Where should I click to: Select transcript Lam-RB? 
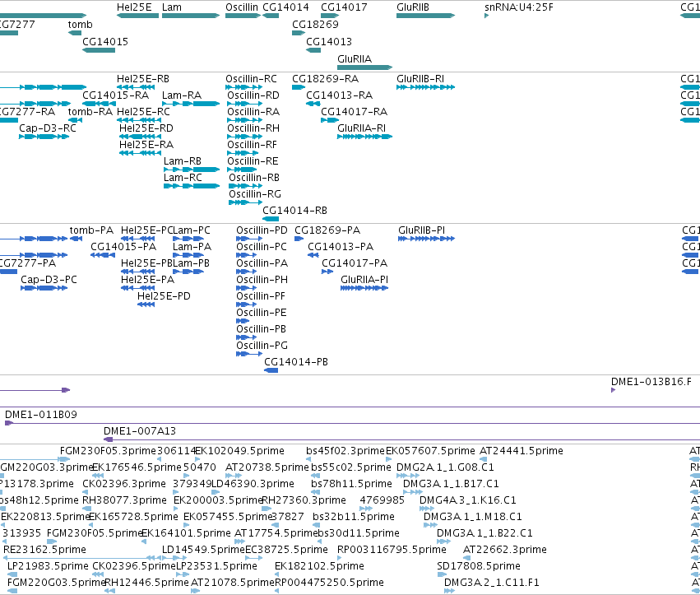coord(192,170)
